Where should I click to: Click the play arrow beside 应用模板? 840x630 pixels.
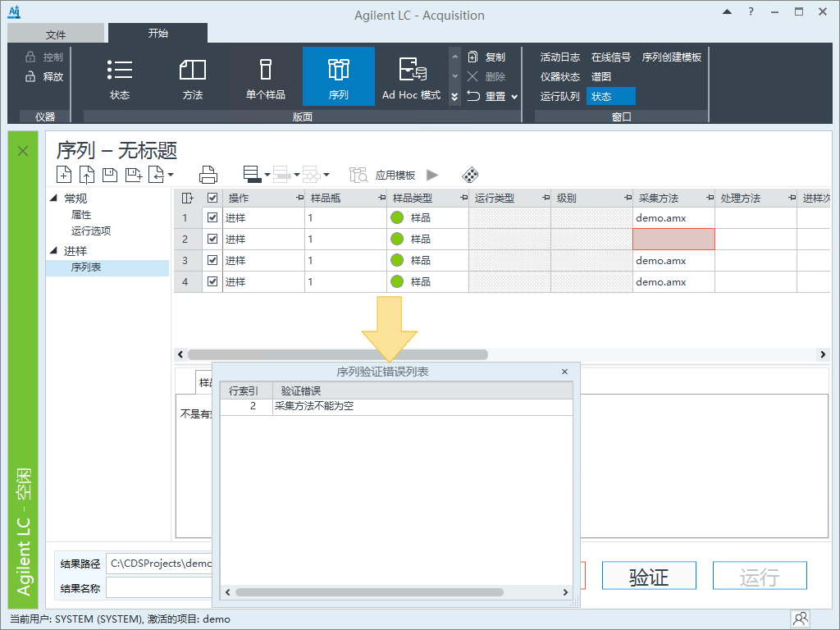[x=432, y=175]
